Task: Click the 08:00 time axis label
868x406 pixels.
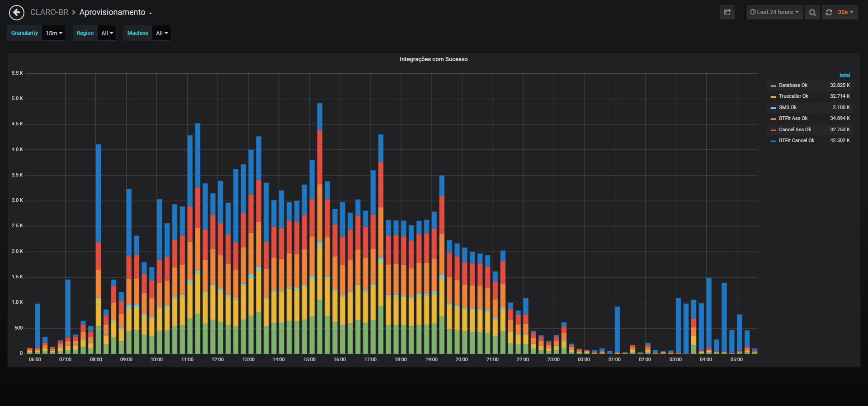Action: pos(96,359)
